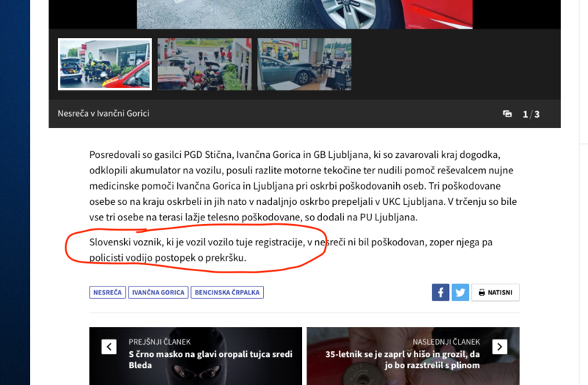Open the IVANČNA GORICA tag
588x385 pixels.
158,292
